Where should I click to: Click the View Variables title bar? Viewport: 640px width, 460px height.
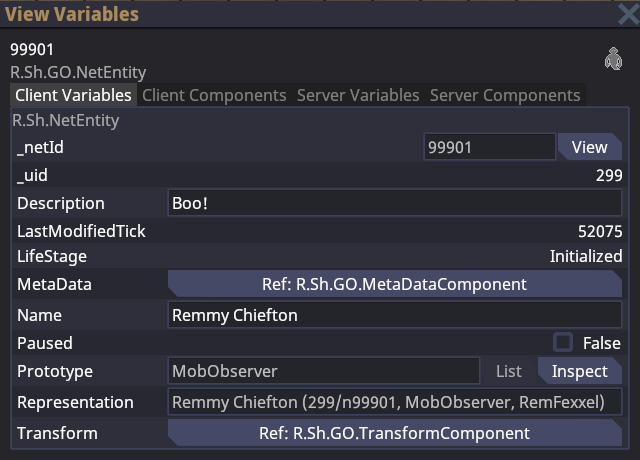click(x=300, y=14)
